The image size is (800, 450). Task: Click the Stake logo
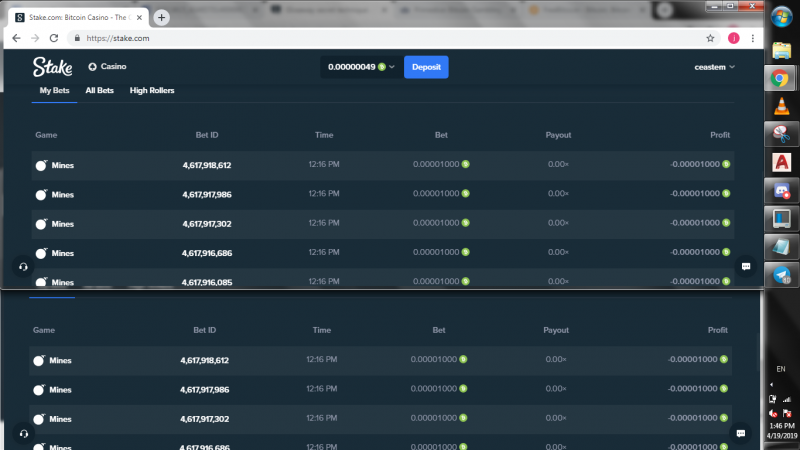53,67
